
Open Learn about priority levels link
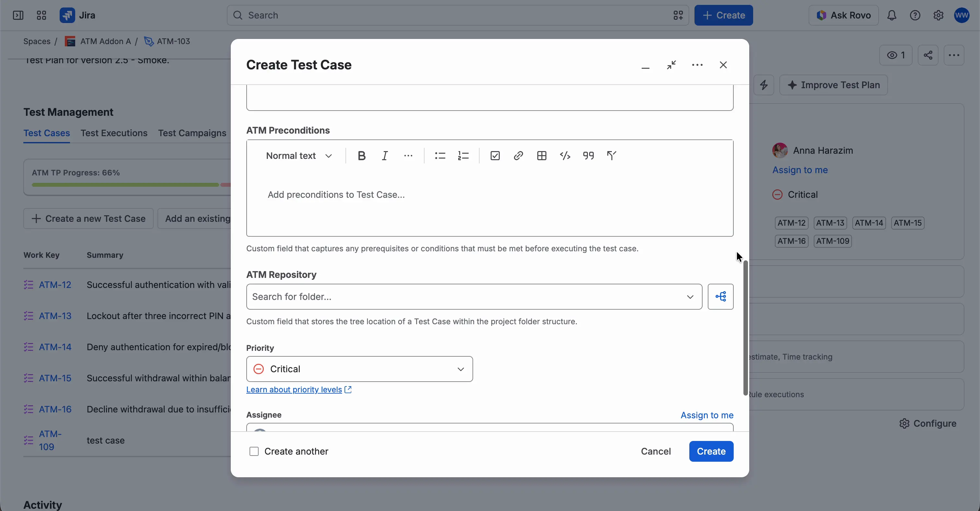299,389
